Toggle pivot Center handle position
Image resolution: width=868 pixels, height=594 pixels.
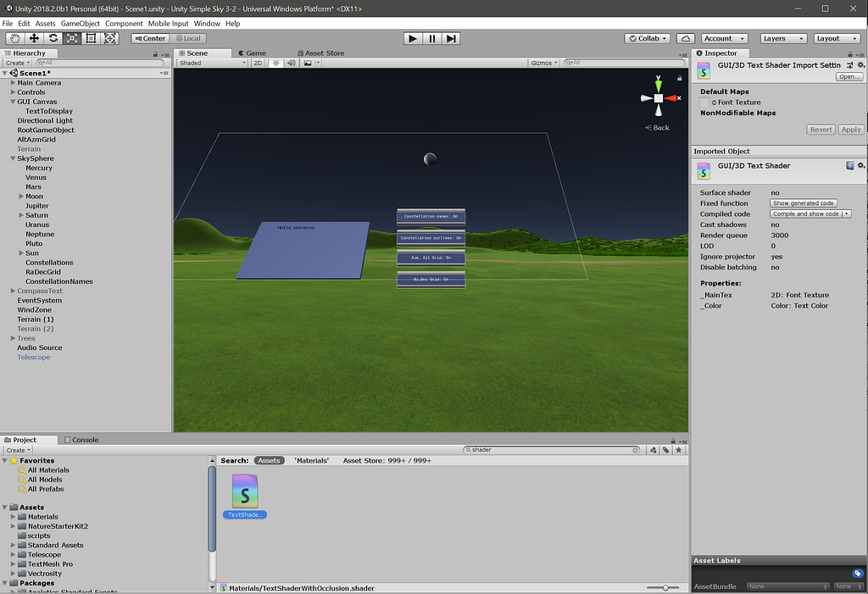tap(149, 38)
